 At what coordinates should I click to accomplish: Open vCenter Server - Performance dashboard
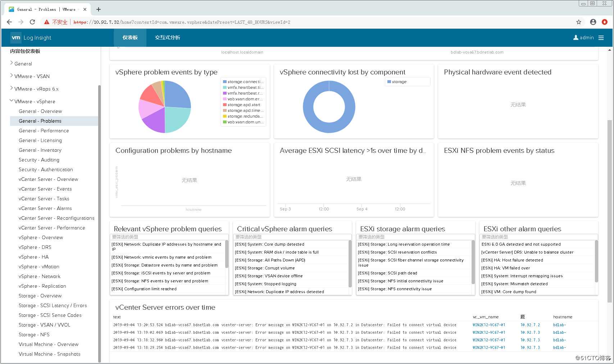coord(52,228)
